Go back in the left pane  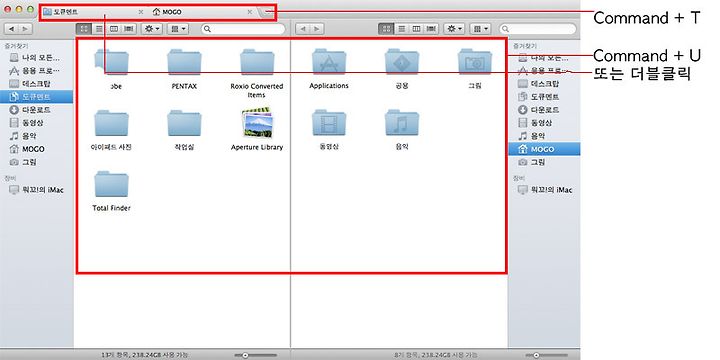(x=11, y=29)
